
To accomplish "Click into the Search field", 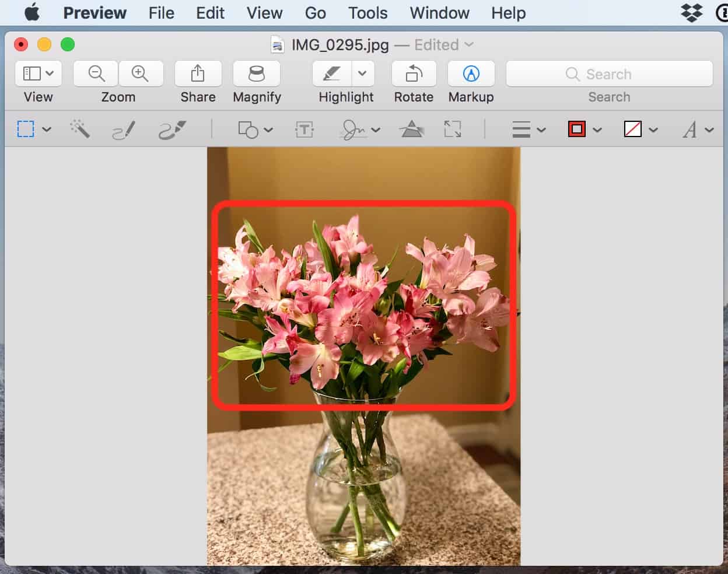I will coord(609,74).
